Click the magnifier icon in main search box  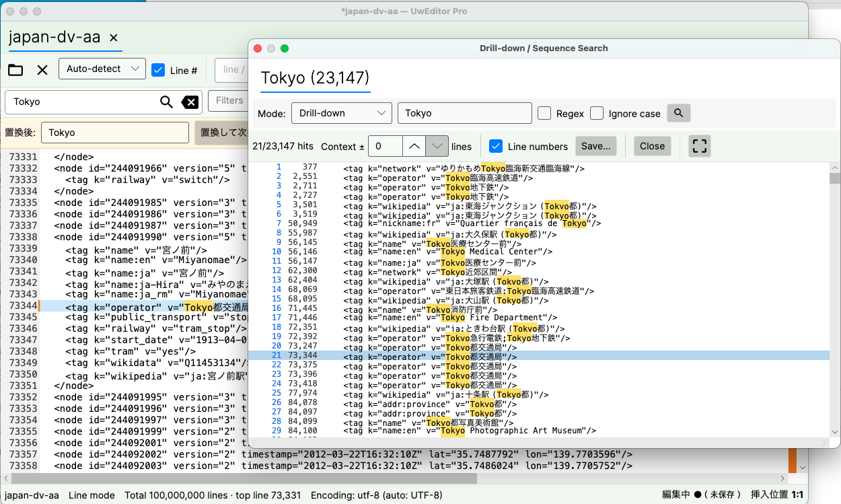click(x=166, y=102)
